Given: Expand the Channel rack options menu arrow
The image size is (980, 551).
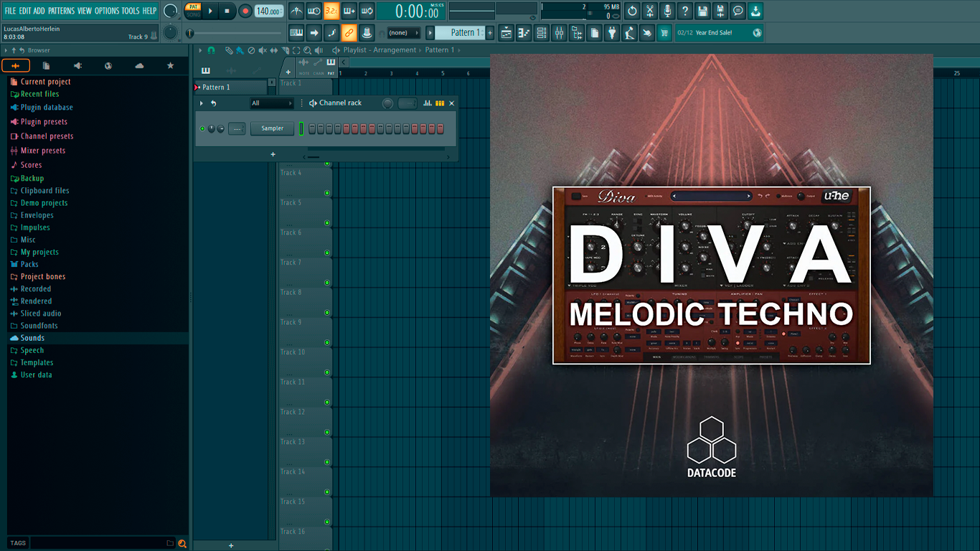Looking at the screenshot, I should tap(202, 103).
